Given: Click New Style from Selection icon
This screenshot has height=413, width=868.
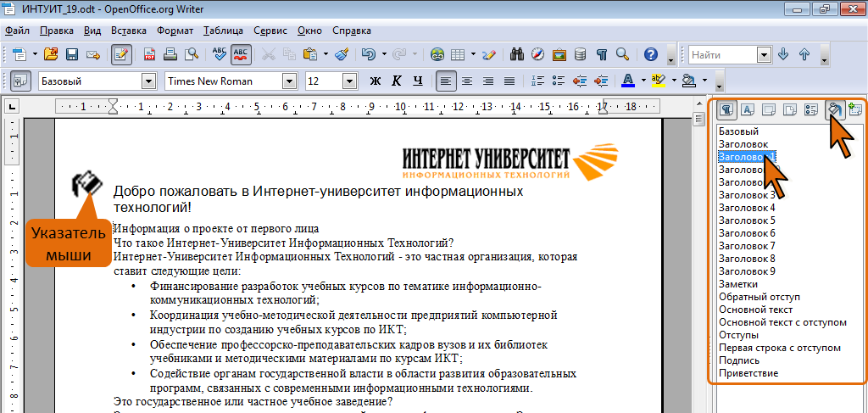Looking at the screenshot, I should [855, 110].
